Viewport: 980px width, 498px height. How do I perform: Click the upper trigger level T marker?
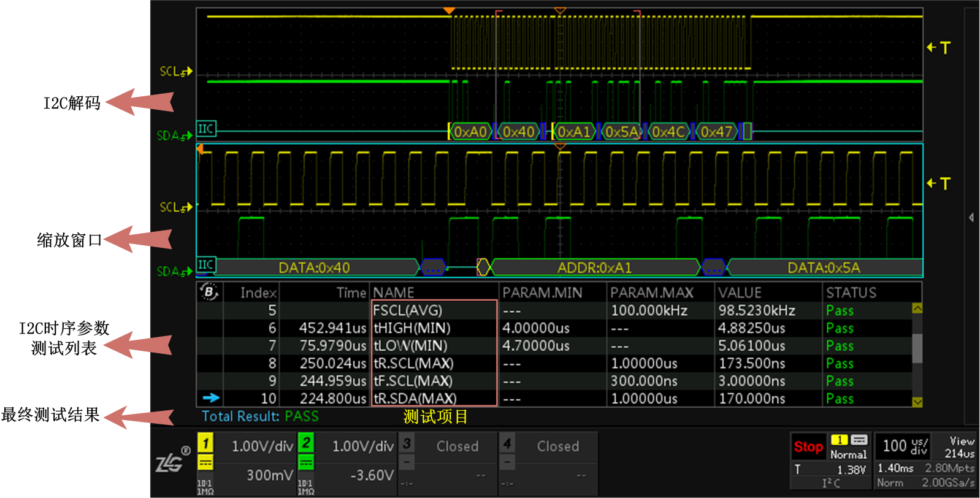(938, 47)
